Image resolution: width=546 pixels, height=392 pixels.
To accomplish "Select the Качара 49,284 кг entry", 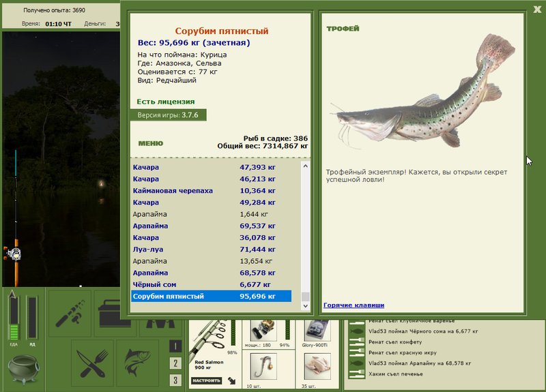I will coord(211,202).
